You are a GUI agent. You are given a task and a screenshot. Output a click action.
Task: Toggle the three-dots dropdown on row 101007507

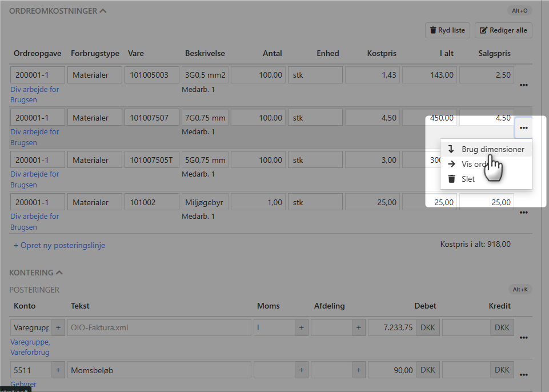pos(523,128)
